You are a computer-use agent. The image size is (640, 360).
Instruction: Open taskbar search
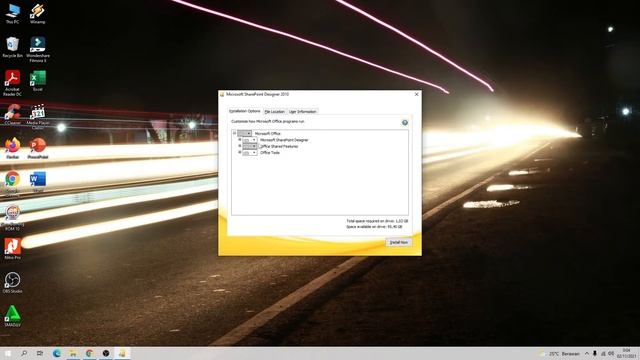(x=24, y=353)
